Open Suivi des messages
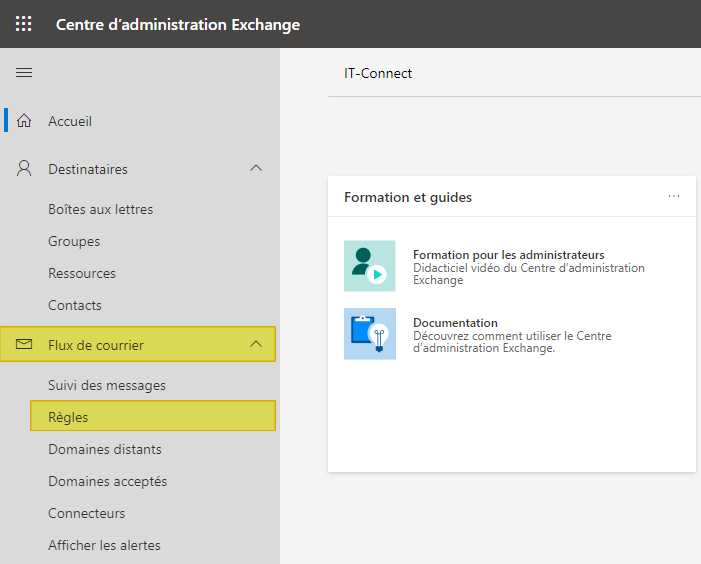The height and width of the screenshot is (564, 701). click(x=107, y=385)
